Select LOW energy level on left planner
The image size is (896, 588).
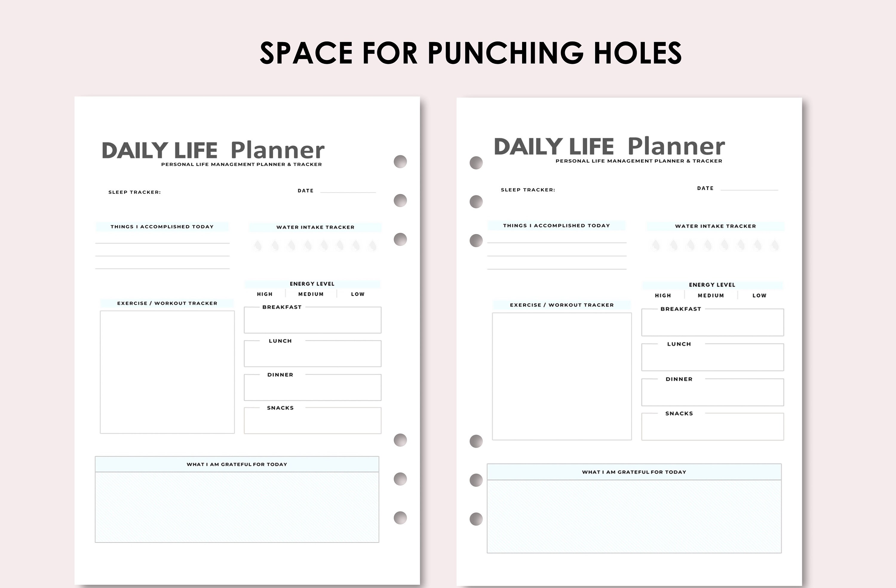point(357,294)
